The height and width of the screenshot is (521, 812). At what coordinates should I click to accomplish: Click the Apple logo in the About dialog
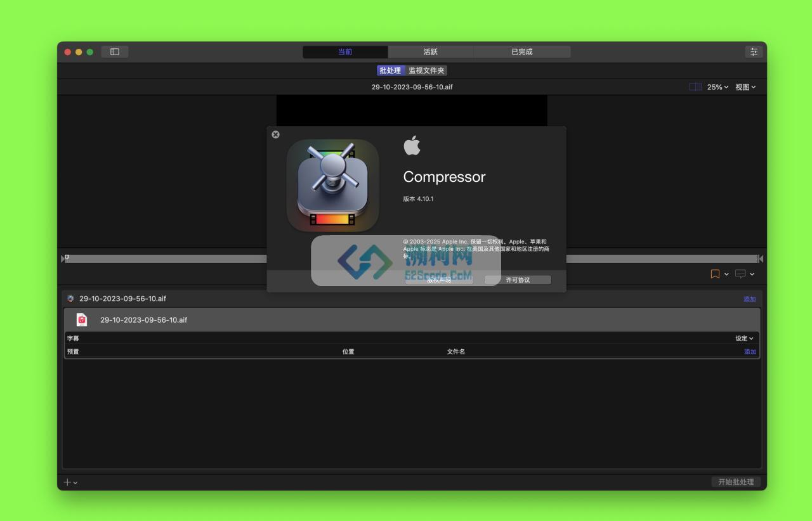[x=412, y=145]
